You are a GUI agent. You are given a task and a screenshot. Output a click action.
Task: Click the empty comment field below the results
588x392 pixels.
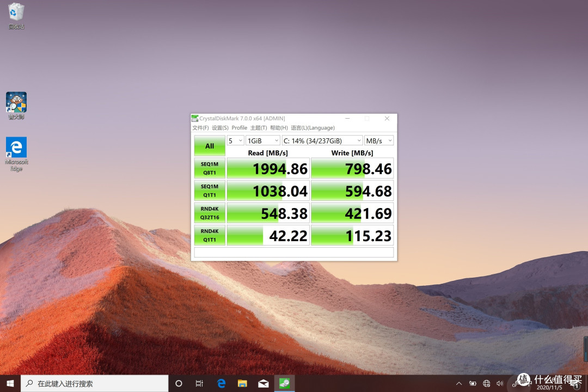pos(293,252)
